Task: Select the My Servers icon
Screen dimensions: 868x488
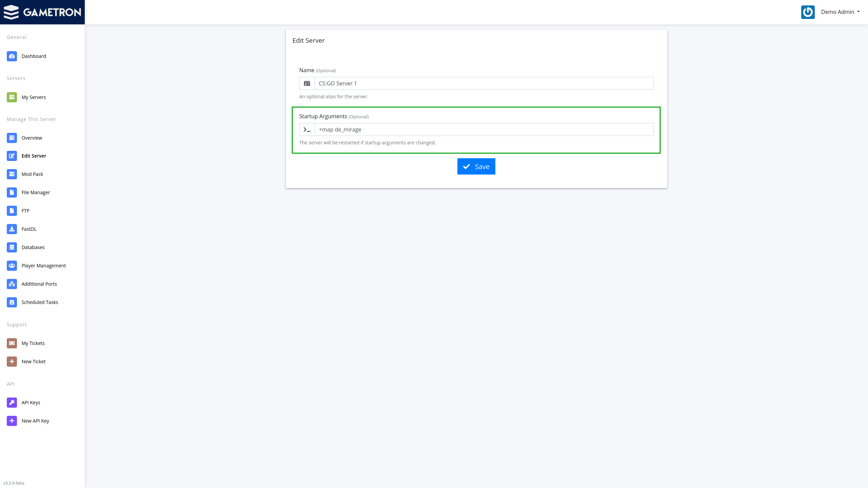Action: [12, 97]
